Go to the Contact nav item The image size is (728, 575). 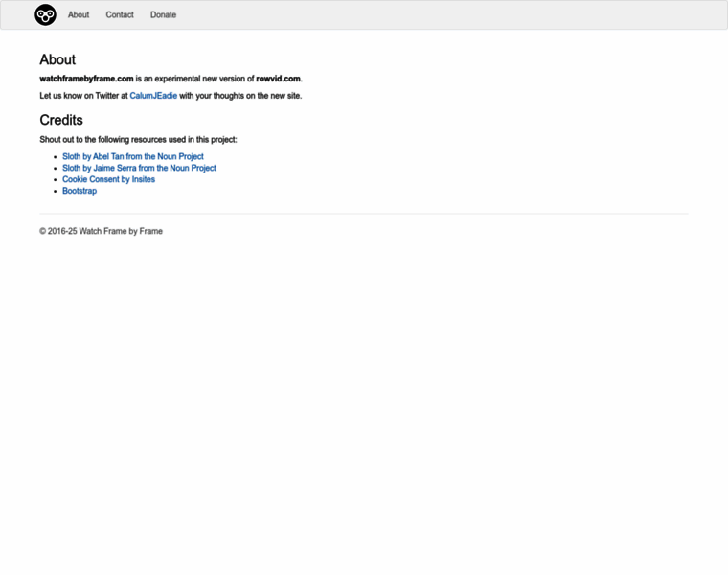click(120, 15)
